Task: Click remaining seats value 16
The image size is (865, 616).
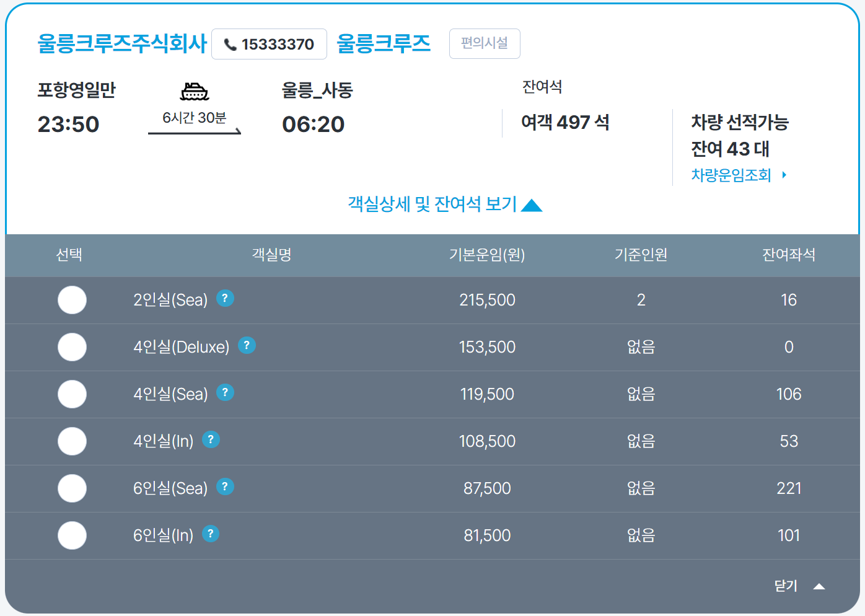Action: click(x=789, y=300)
